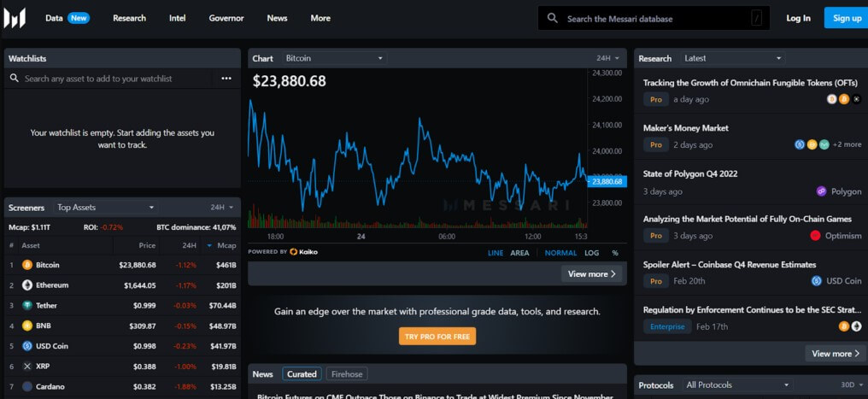Select the Curated news filter
This screenshot has width=868, height=399.
pos(302,374)
